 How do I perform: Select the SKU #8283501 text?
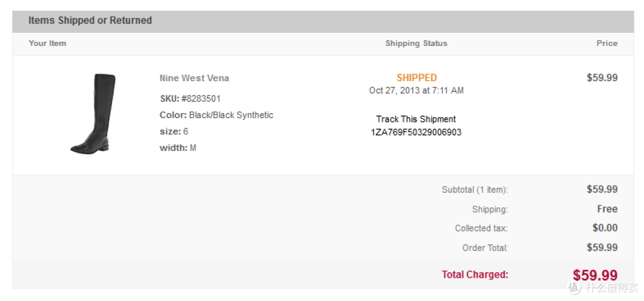tap(190, 99)
